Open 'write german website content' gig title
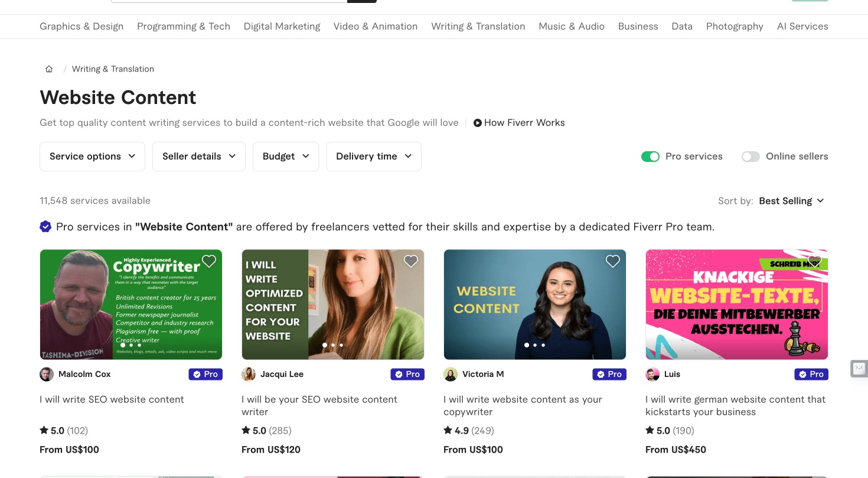868x478 pixels. [735, 406]
